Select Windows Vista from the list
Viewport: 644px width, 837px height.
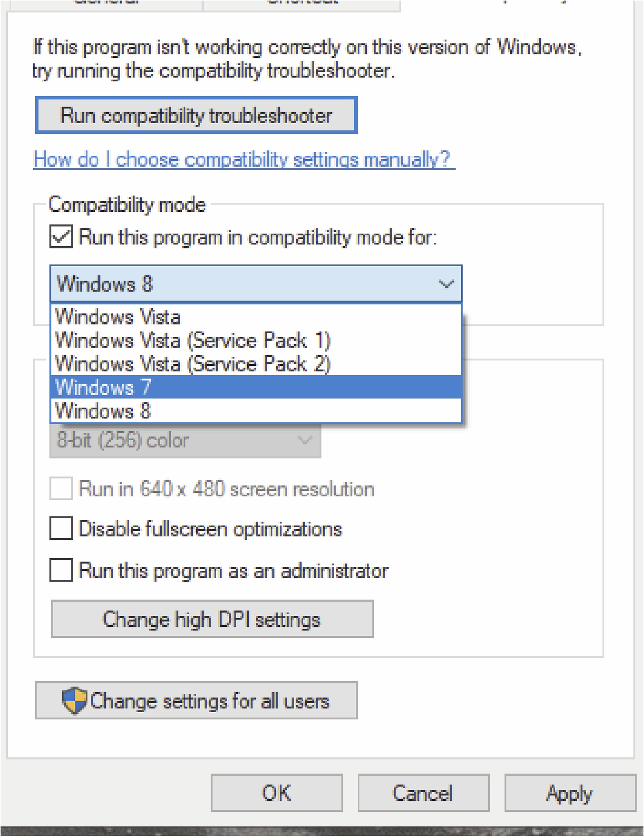pyautogui.click(x=256, y=316)
